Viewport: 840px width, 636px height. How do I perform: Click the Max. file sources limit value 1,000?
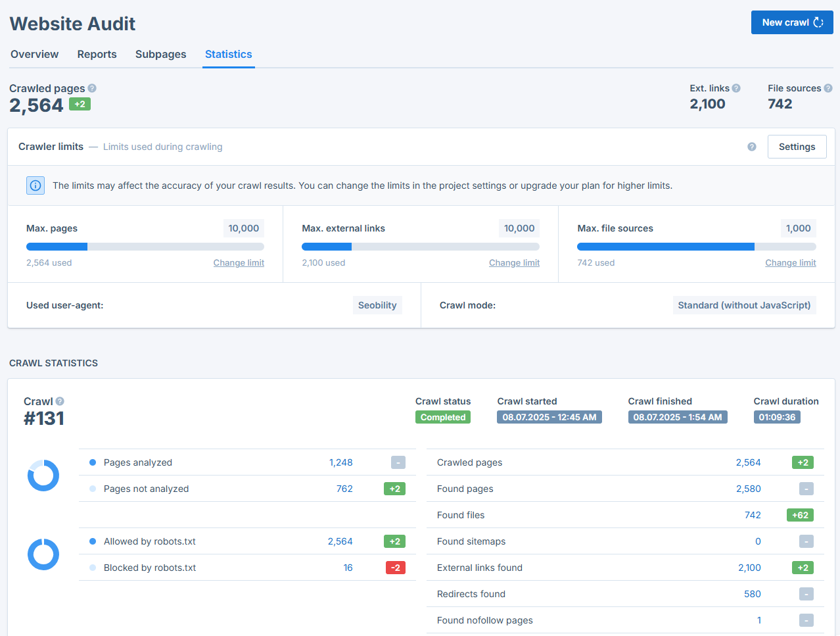tap(799, 228)
